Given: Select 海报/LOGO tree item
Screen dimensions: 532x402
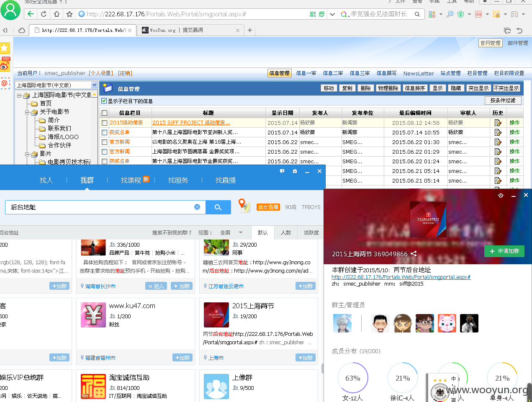Looking at the screenshot, I should (x=63, y=137).
